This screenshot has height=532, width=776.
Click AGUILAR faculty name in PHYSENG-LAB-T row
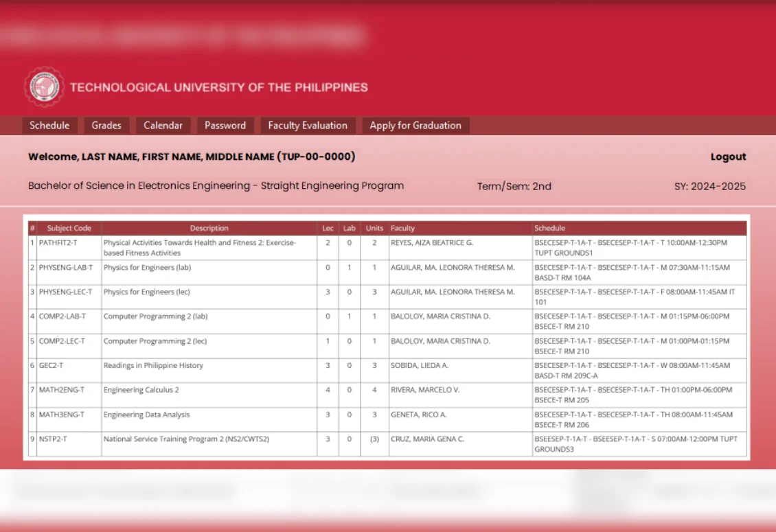tap(453, 267)
